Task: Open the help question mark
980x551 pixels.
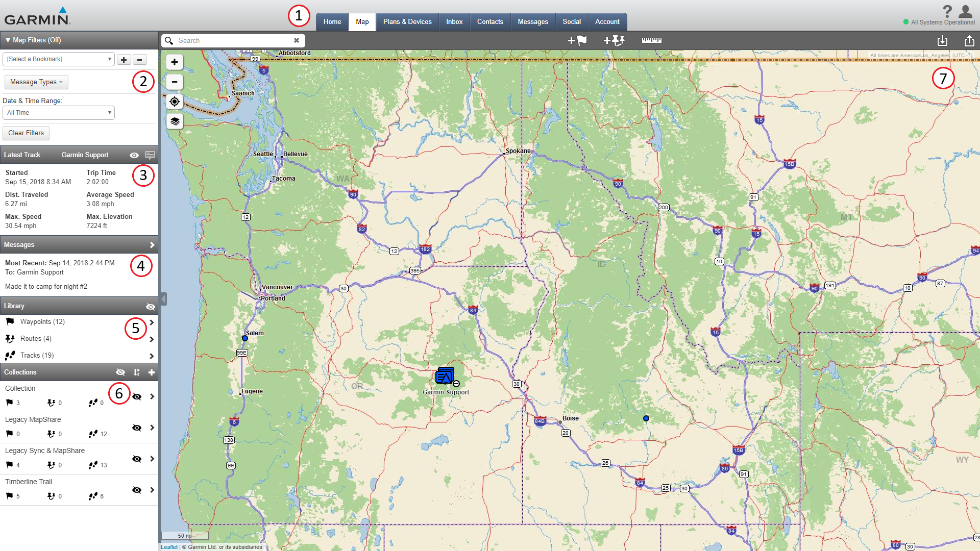Action: [x=947, y=11]
